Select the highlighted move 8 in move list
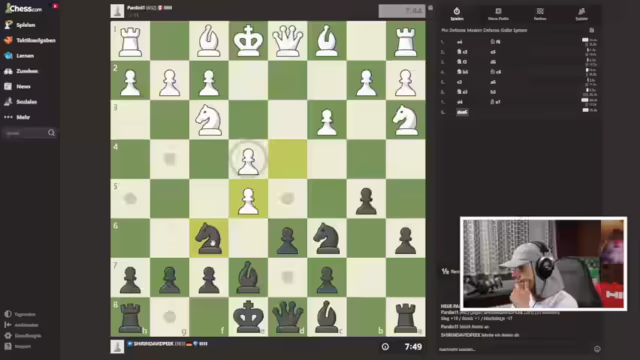 (462, 112)
